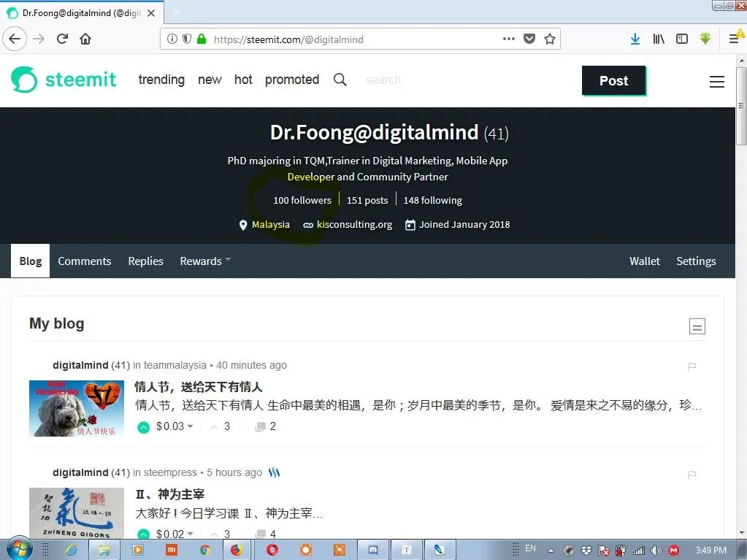This screenshot has width=747, height=560.
Task: Open the post titled 情人节,送给天下有情人
Action: click(198, 387)
